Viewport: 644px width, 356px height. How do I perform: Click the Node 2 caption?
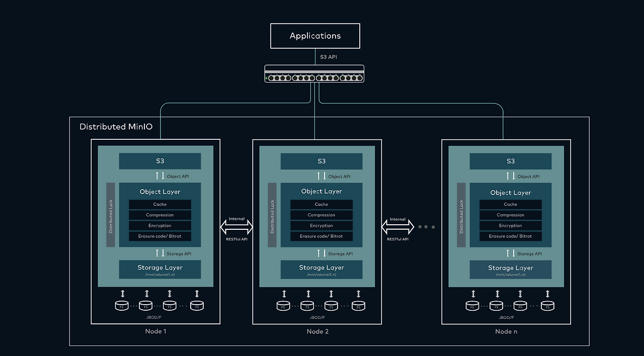coord(317,331)
